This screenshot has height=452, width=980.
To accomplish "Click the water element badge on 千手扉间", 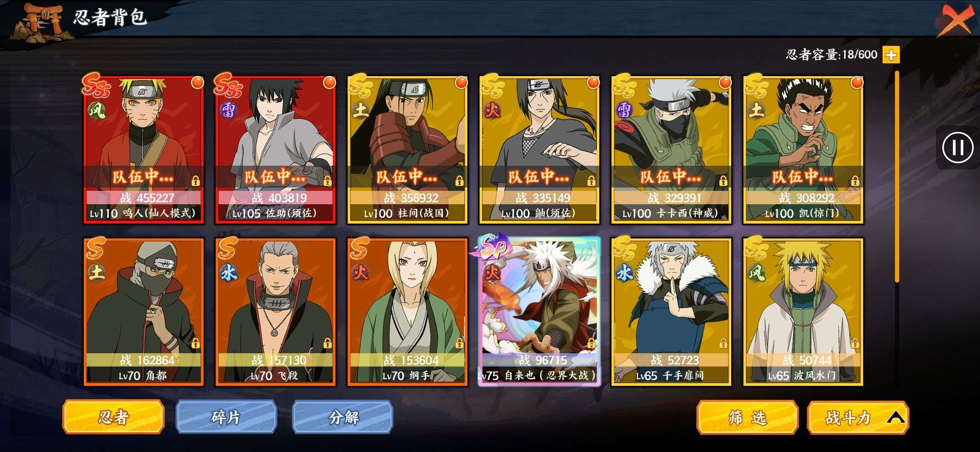I will [624, 273].
